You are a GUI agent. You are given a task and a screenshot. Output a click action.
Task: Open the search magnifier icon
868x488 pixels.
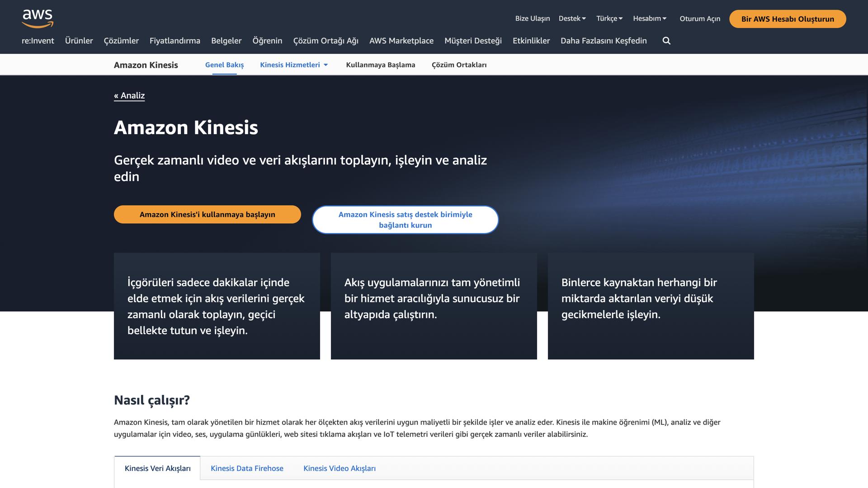coord(666,41)
